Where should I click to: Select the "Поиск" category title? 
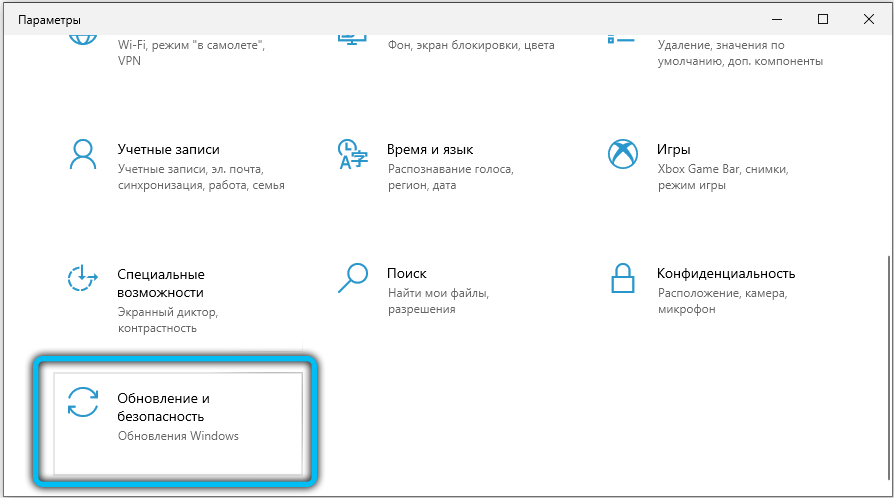407,273
